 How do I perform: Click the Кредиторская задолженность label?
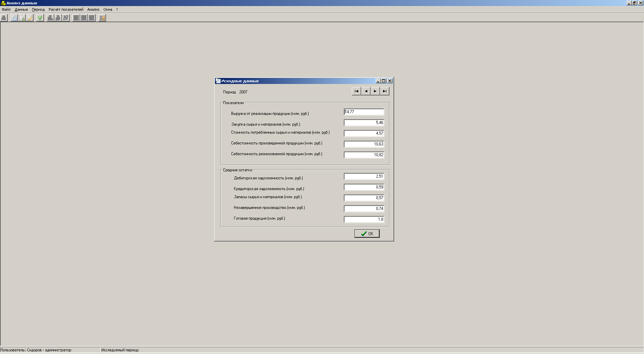point(269,189)
